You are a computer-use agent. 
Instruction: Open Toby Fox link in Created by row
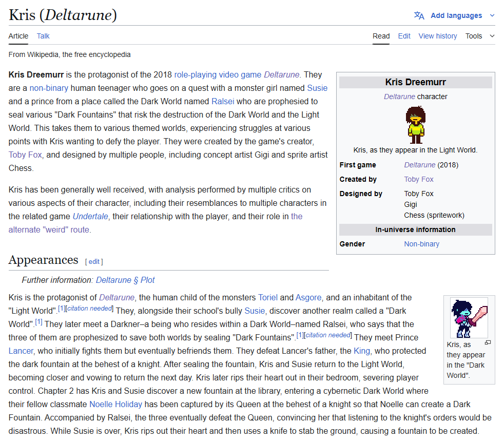pyautogui.click(x=418, y=179)
